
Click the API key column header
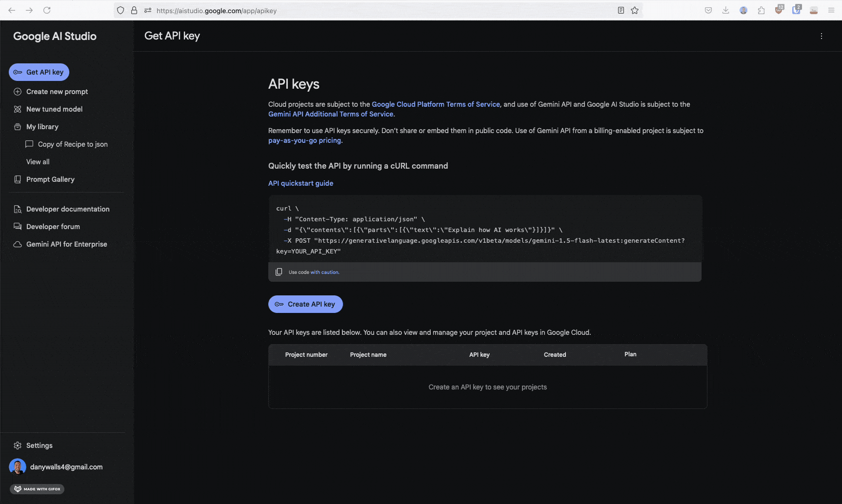479,355
